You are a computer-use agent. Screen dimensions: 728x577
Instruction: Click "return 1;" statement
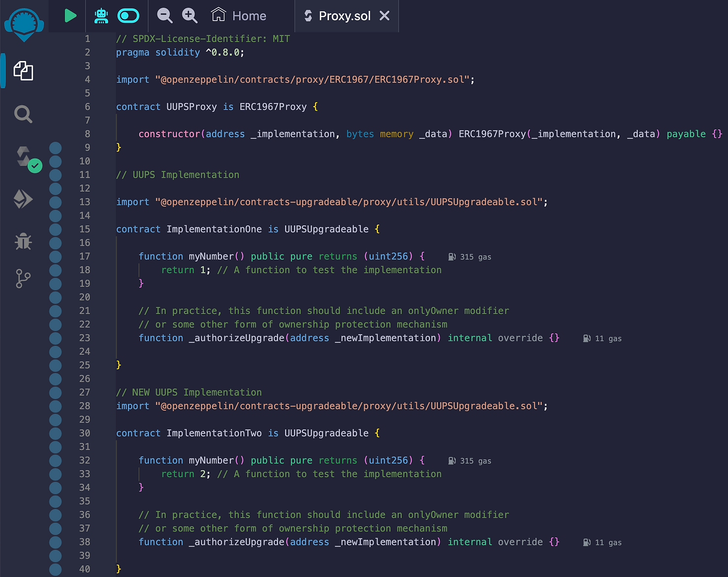pos(186,270)
